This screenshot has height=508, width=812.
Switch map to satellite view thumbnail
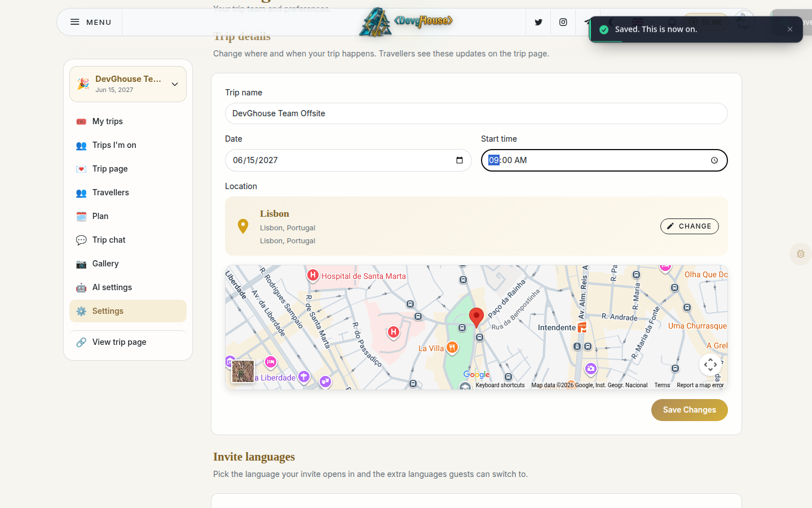pos(243,371)
